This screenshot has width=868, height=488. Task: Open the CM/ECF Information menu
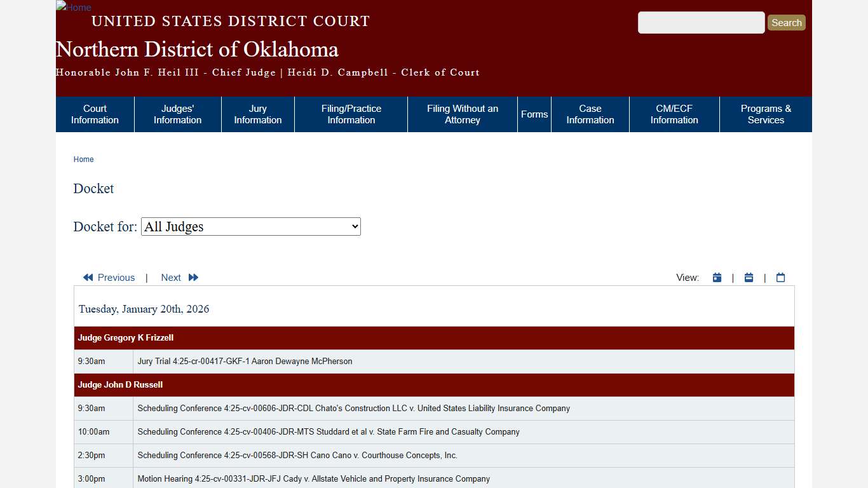[x=674, y=114]
